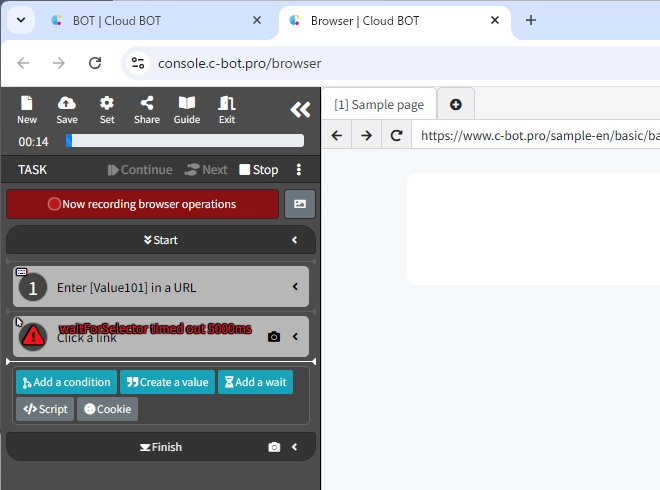
Task: Open the task three-dot menu
Action: [298, 170]
